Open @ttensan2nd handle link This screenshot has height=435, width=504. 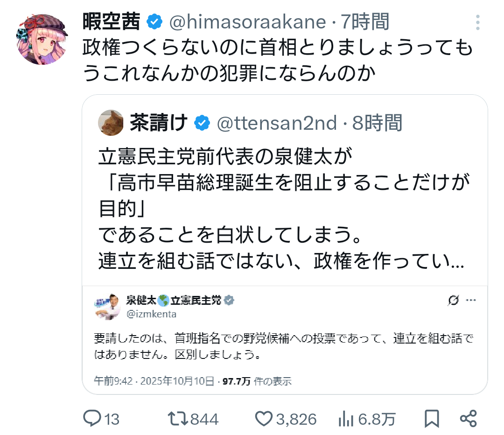(277, 123)
